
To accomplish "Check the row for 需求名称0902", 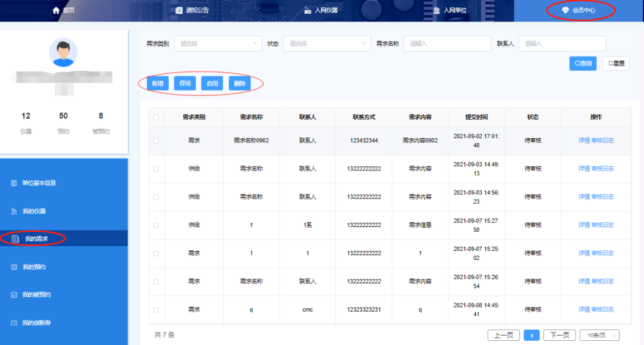I will coord(156,141).
